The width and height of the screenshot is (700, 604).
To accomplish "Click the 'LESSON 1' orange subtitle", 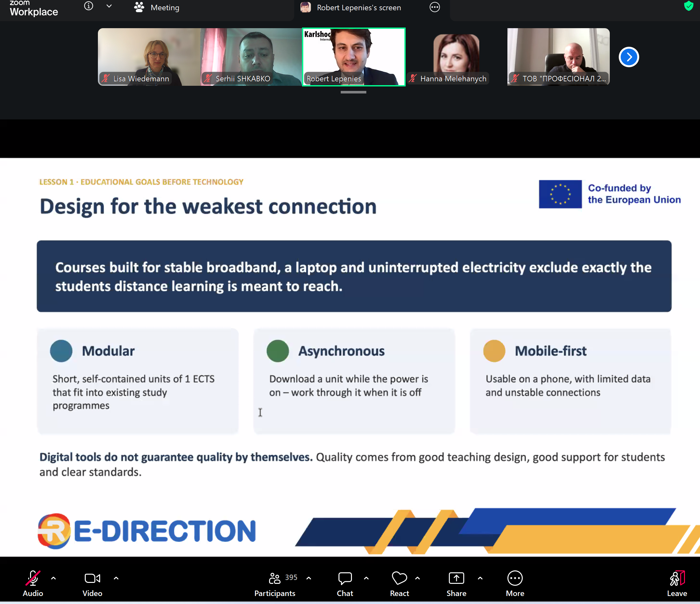I will click(x=141, y=182).
